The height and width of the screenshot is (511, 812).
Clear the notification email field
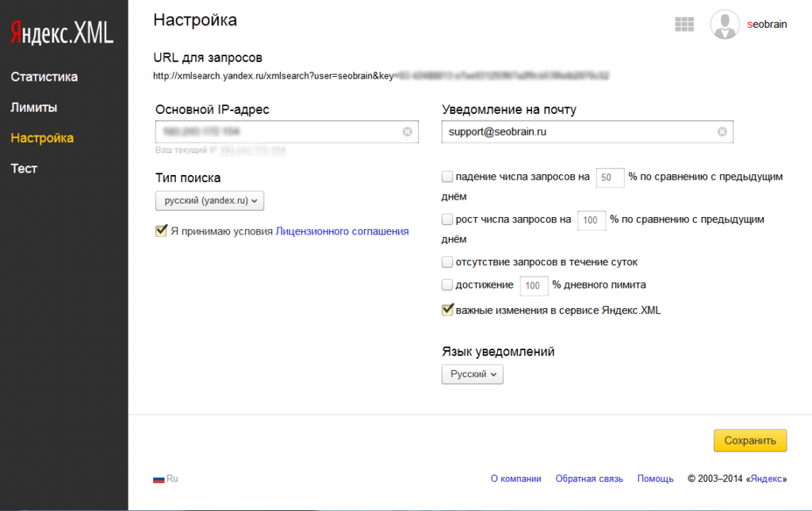point(722,132)
